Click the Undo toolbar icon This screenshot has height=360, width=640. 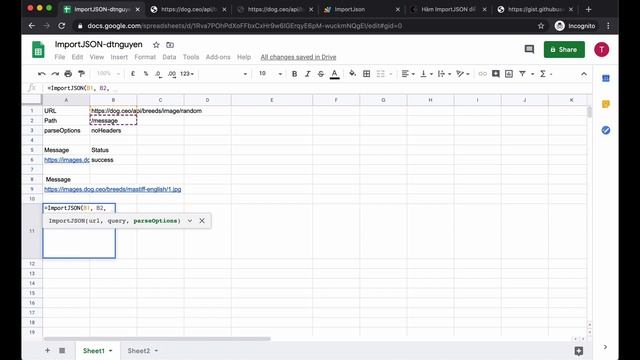(42, 74)
